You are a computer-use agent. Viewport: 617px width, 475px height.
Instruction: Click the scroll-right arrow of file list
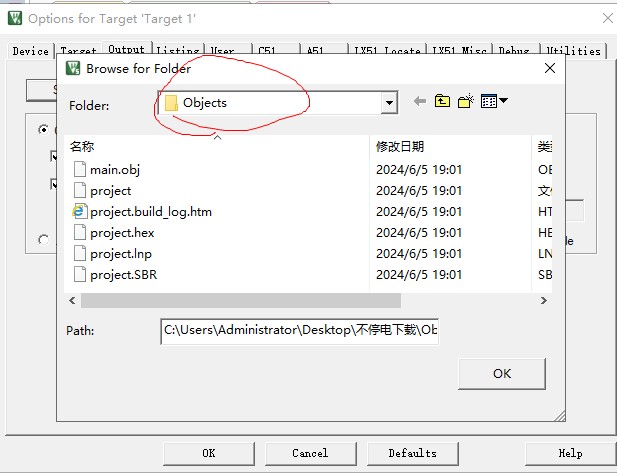click(543, 301)
